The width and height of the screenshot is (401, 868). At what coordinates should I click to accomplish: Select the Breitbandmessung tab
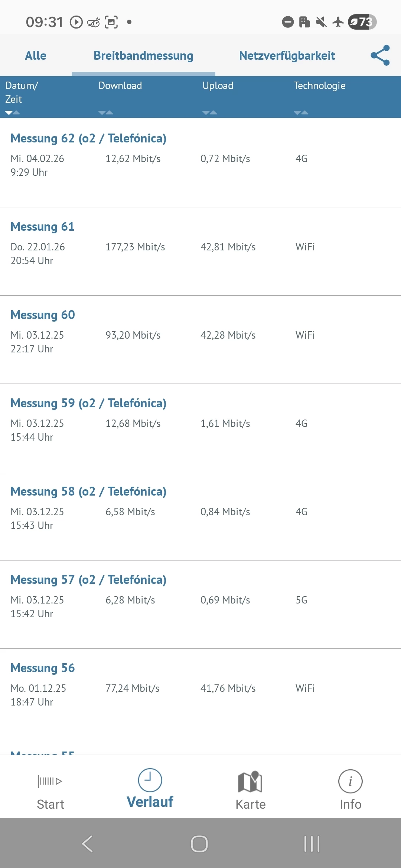(143, 56)
